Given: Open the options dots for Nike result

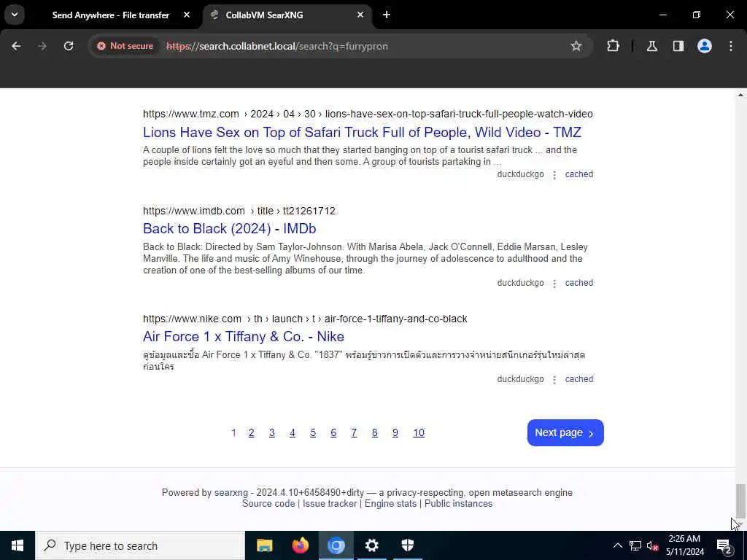Looking at the screenshot, I should click(x=554, y=380).
